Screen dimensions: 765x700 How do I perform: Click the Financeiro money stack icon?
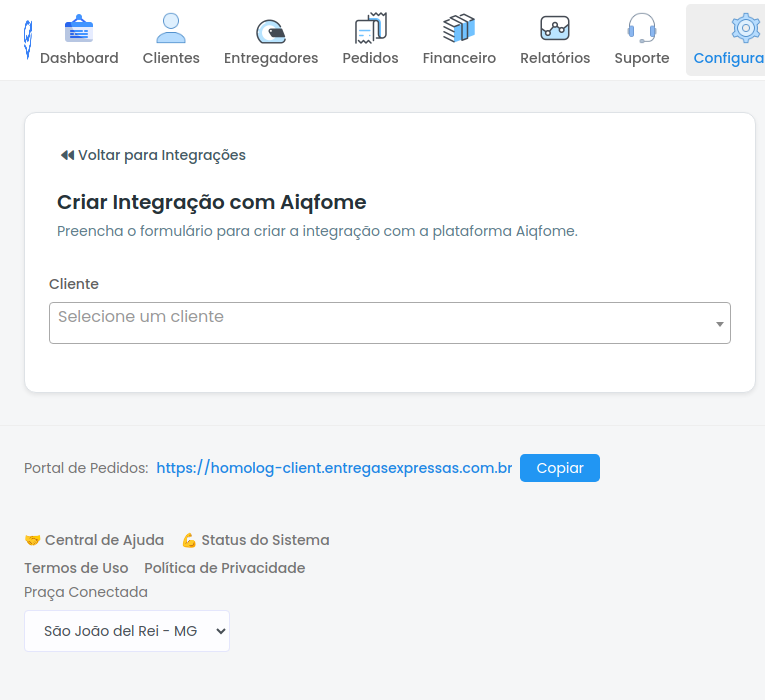459,28
